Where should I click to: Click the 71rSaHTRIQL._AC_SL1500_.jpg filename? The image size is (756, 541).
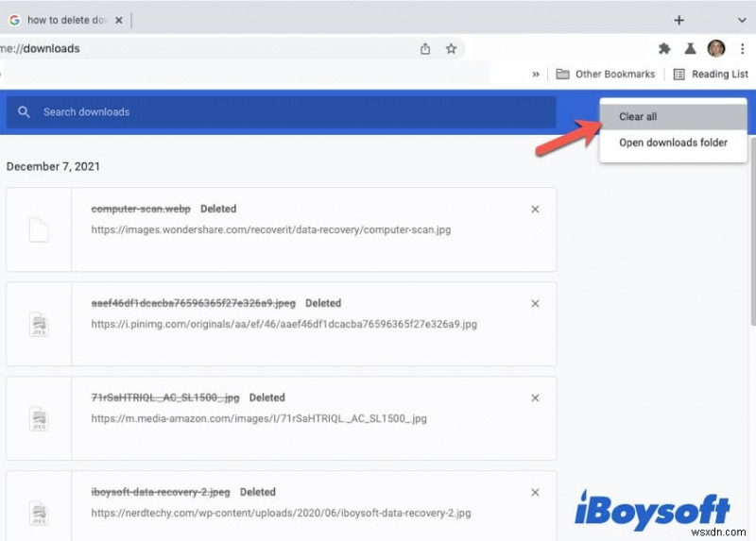(165, 397)
